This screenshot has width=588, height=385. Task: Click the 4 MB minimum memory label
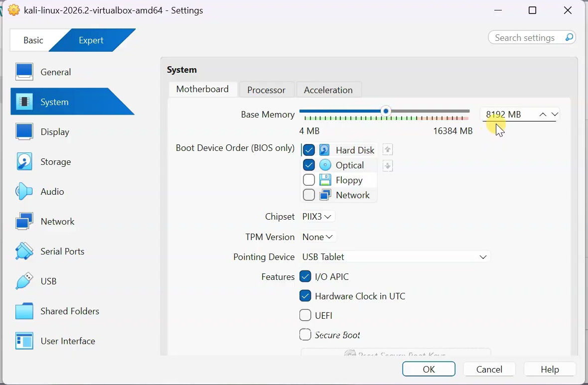[x=309, y=131]
